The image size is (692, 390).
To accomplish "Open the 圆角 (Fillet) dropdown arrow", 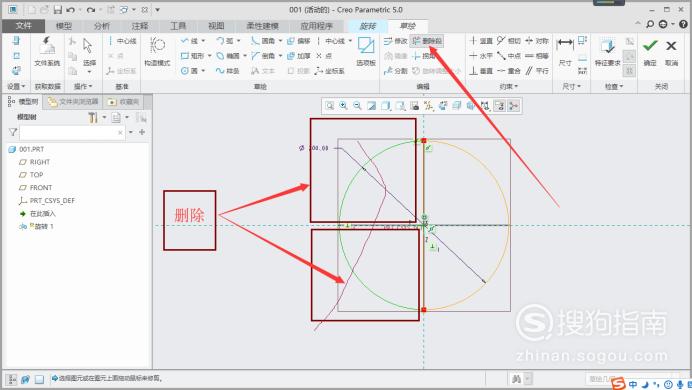I will (x=280, y=41).
